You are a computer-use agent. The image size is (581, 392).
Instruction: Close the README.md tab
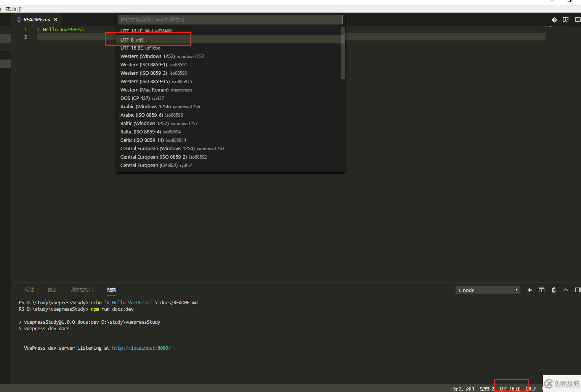coord(56,19)
